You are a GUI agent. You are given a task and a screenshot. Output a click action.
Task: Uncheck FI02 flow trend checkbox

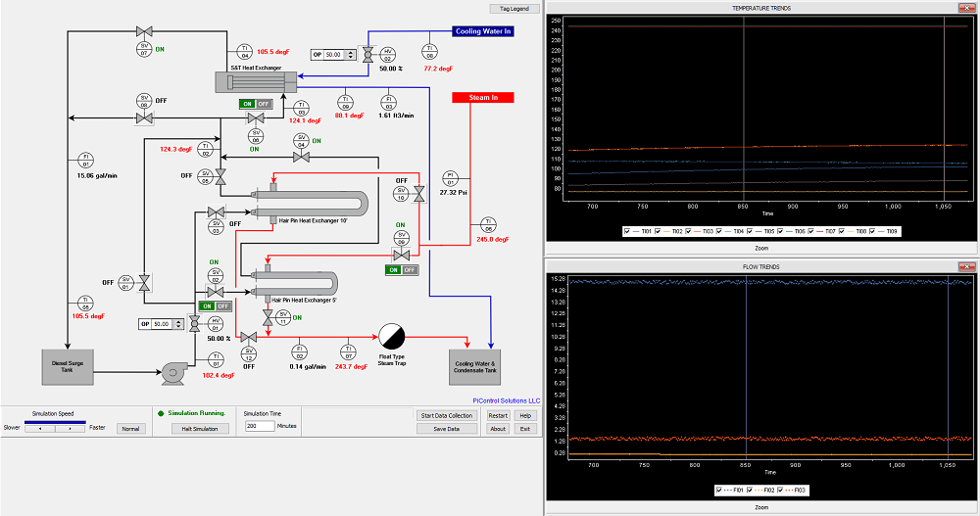[750, 491]
